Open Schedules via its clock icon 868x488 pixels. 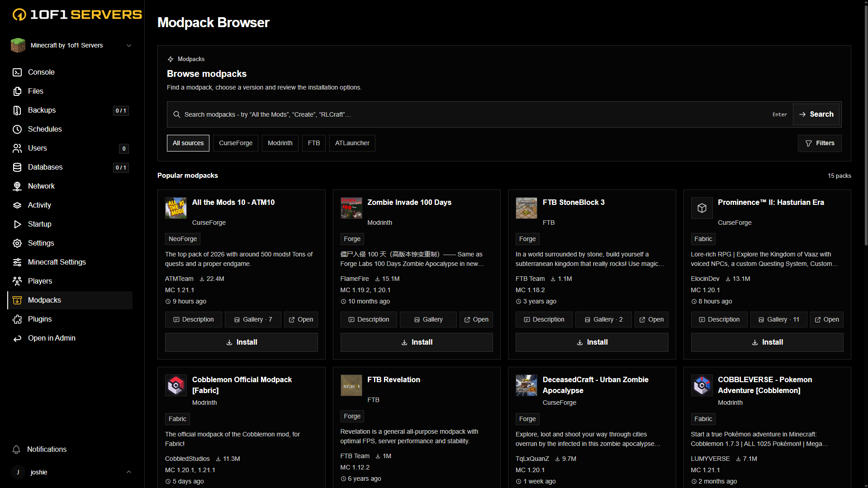pyautogui.click(x=17, y=129)
